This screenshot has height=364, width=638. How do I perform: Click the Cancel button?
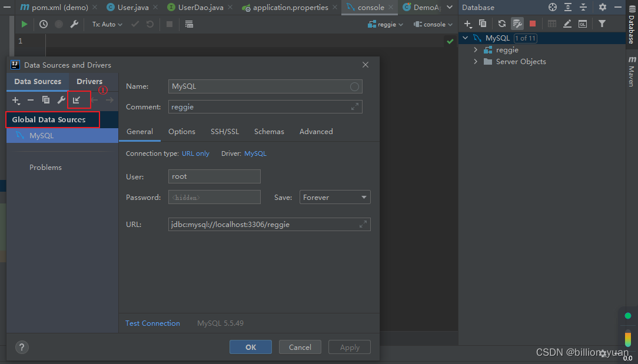coord(300,347)
